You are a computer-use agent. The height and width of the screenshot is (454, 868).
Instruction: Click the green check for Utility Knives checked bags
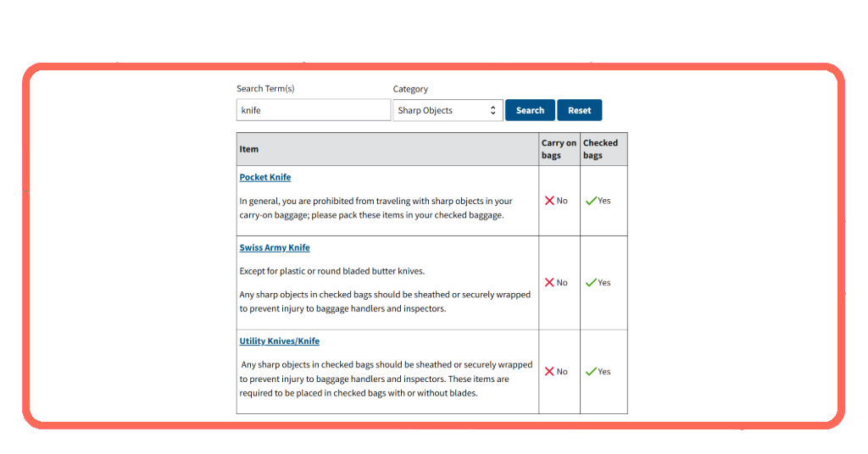coord(591,372)
